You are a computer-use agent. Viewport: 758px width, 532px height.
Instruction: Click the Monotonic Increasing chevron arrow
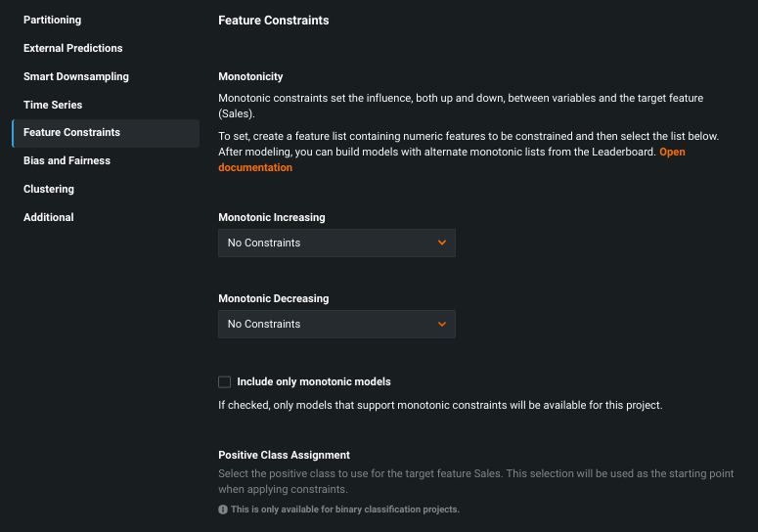pos(442,243)
